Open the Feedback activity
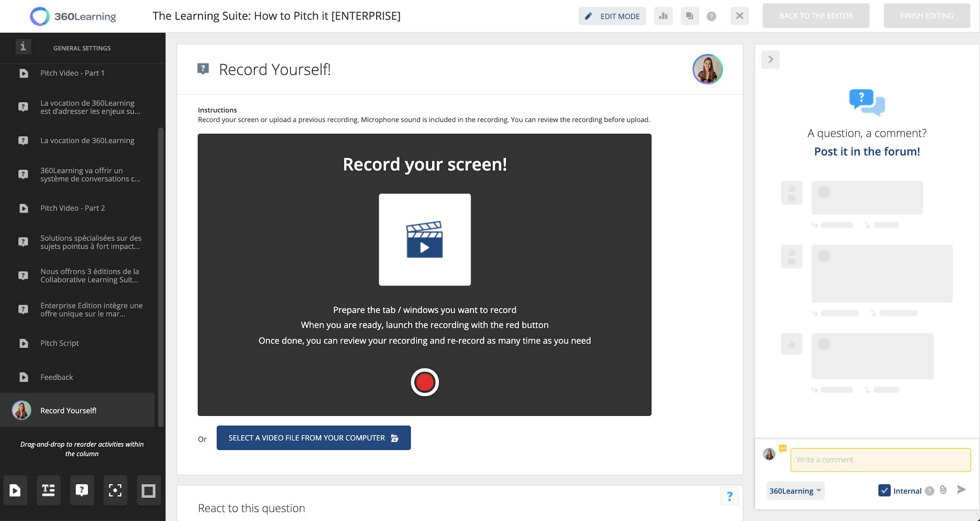Viewport: 980px width, 521px height. (x=56, y=377)
